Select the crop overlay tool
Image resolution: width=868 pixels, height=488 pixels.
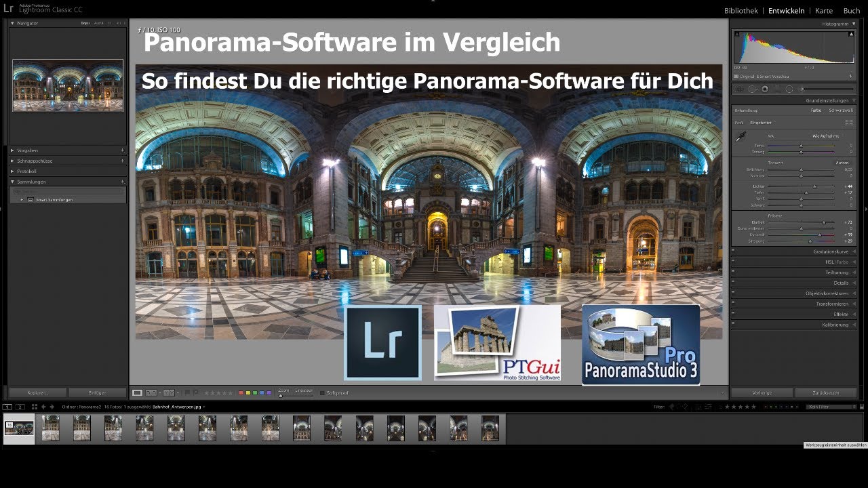point(739,89)
